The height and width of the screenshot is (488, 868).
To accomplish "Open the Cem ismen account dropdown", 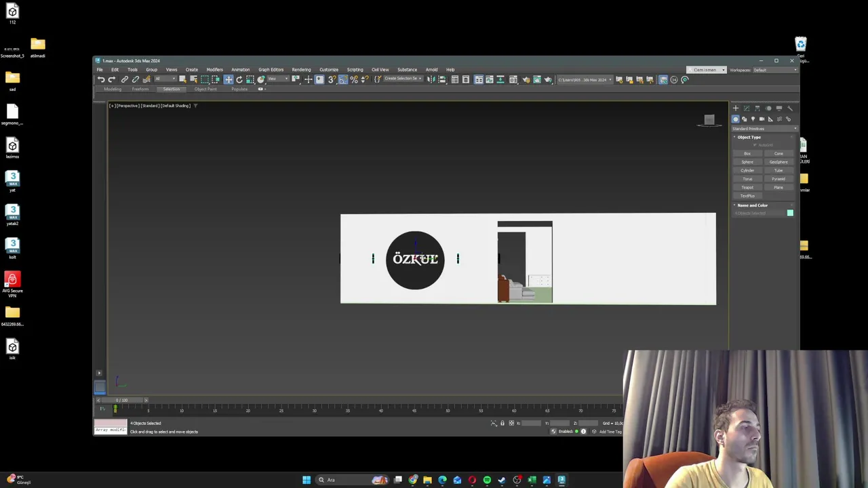I will click(707, 70).
